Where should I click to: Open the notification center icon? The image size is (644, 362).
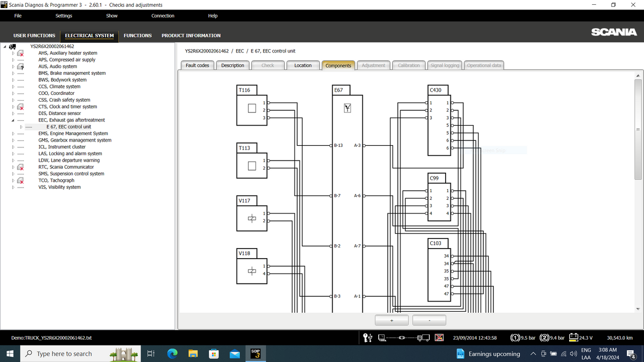click(x=631, y=354)
